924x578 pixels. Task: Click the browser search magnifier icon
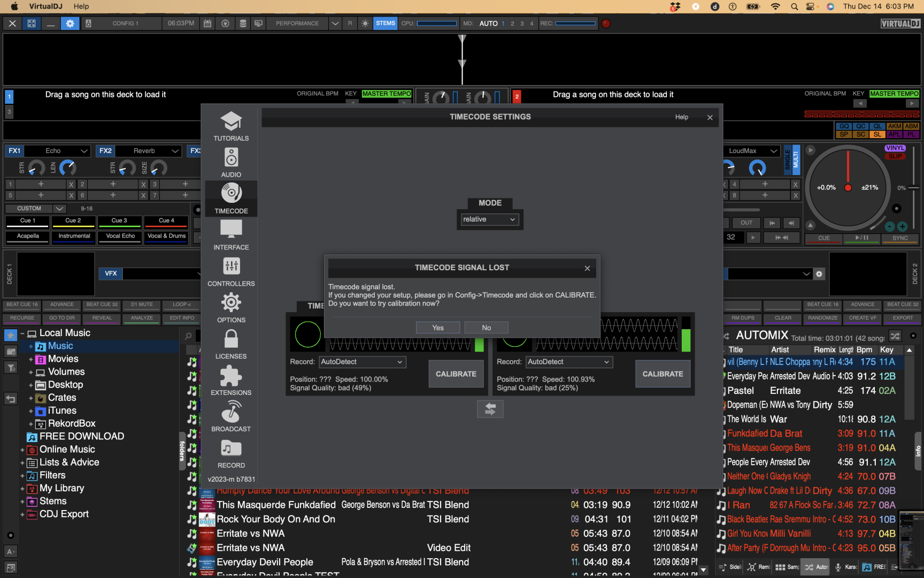[x=188, y=336]
